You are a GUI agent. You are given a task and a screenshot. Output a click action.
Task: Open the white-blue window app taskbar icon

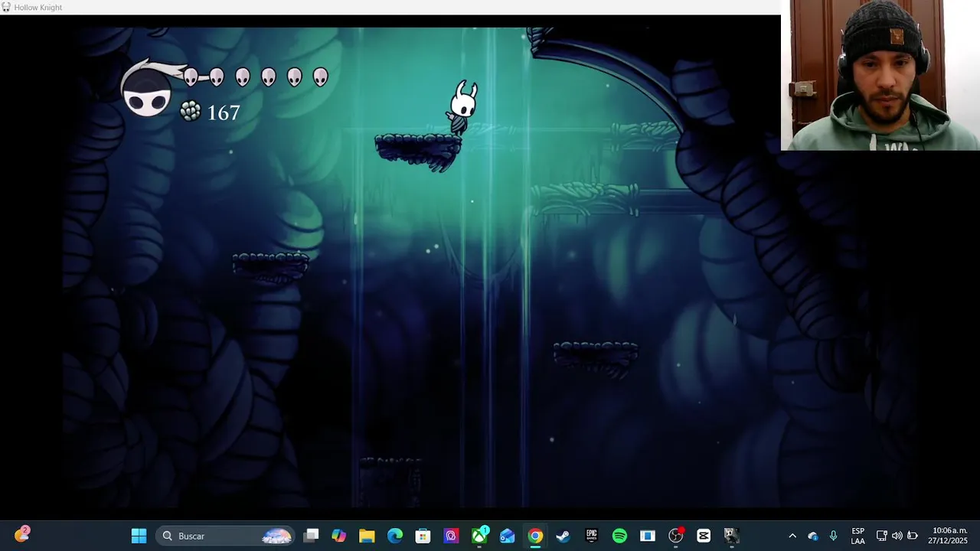coord(648,536)
